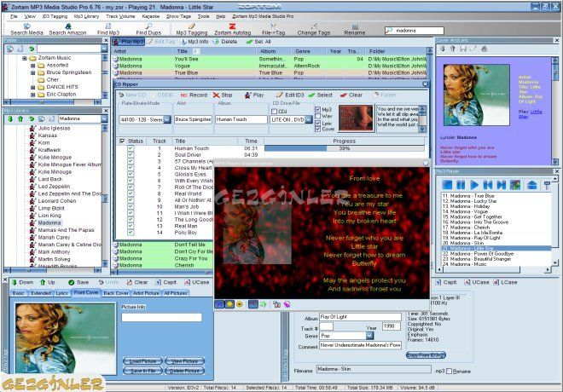Stop playback in the Mp3 Player panel
The image size is (563, 392).
447,185
